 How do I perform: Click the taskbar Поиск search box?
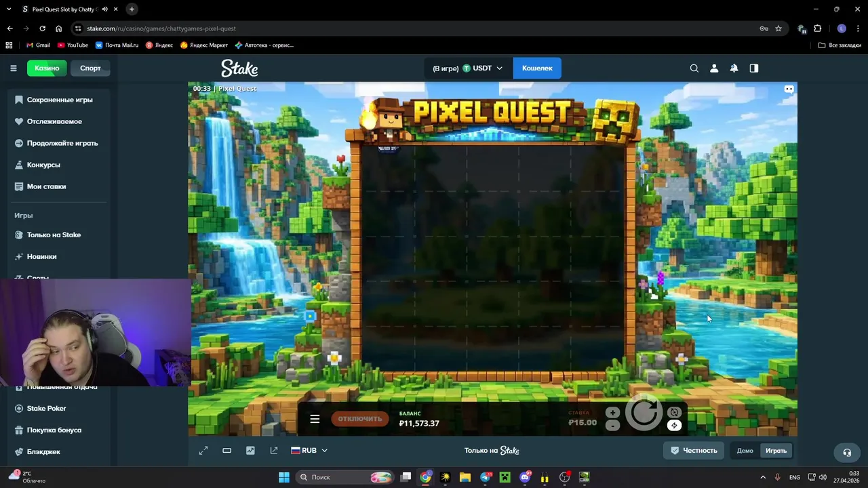346,477
